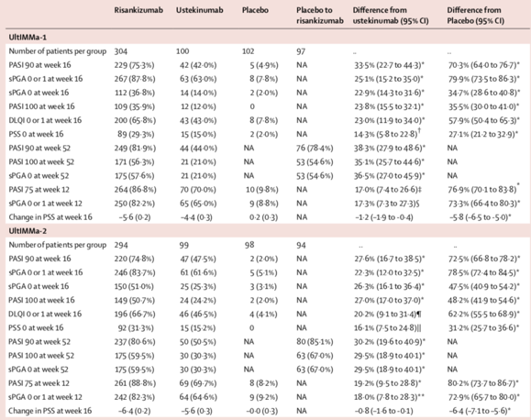Click the "Ustekinumab" column header
531x420 pixels.
[x=199, y=10]
